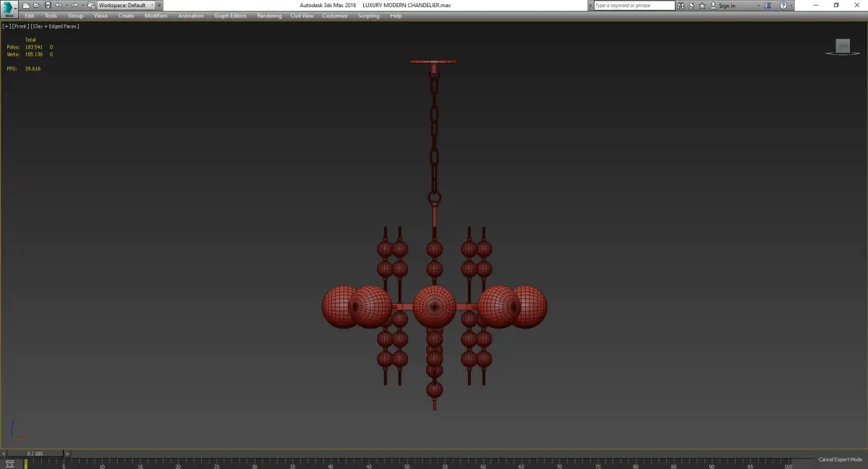868x469 pixels.
Task: Save the file with the floppy icon
Action: [48, 5]
